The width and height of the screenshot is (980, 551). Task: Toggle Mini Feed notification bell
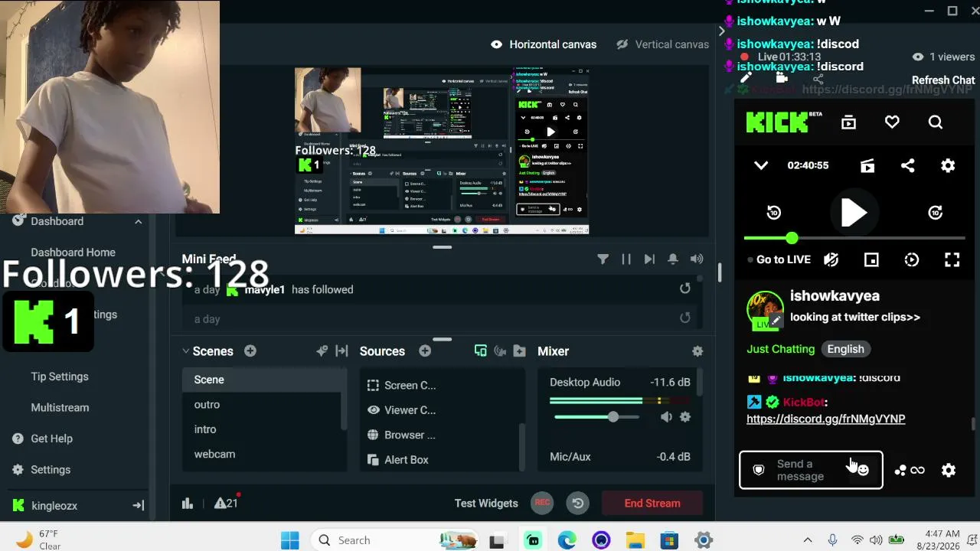point(673,259)
